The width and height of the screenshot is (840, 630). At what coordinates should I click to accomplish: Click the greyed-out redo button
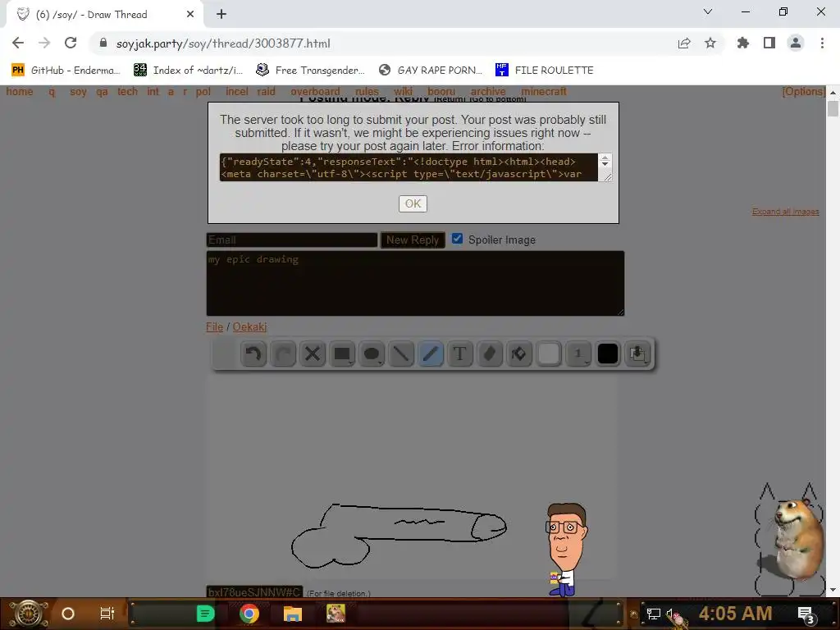(x=283, y=354)
